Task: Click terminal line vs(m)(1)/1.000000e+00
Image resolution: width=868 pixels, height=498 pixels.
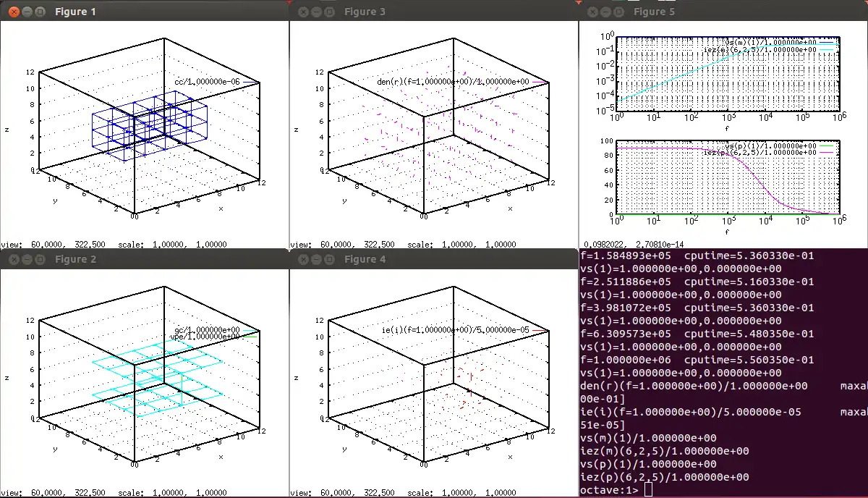Action: [648, 438]
